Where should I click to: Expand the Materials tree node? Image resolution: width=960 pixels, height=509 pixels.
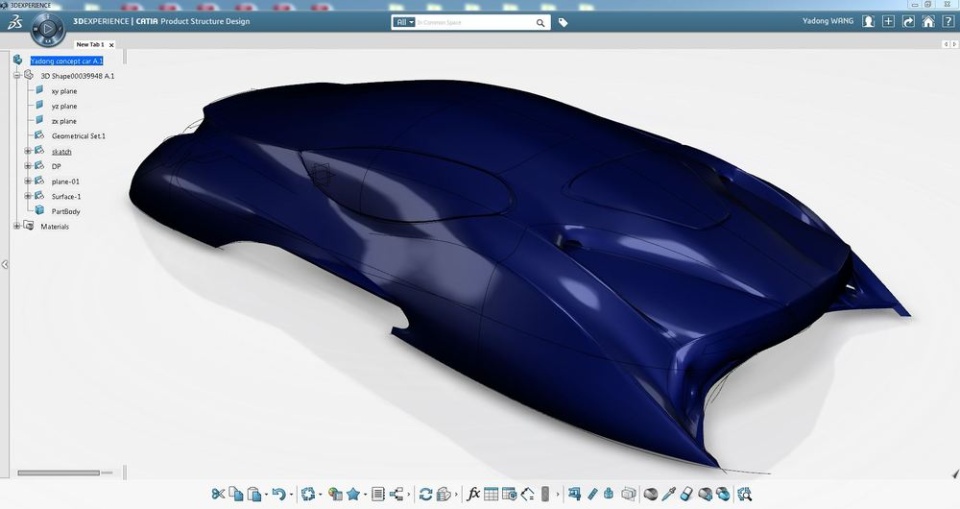pyautogui.click(x=17, y=226)
